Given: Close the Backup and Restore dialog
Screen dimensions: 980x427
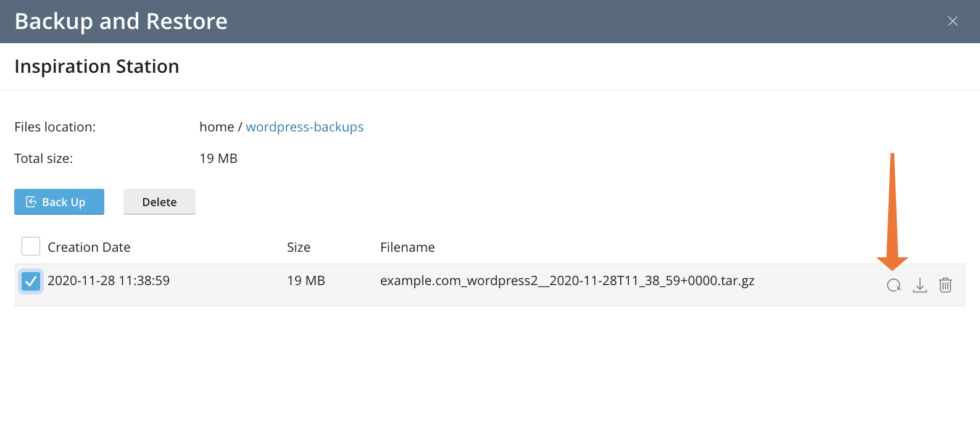Looking at the screenshot, I should click(x=953, y=21).
